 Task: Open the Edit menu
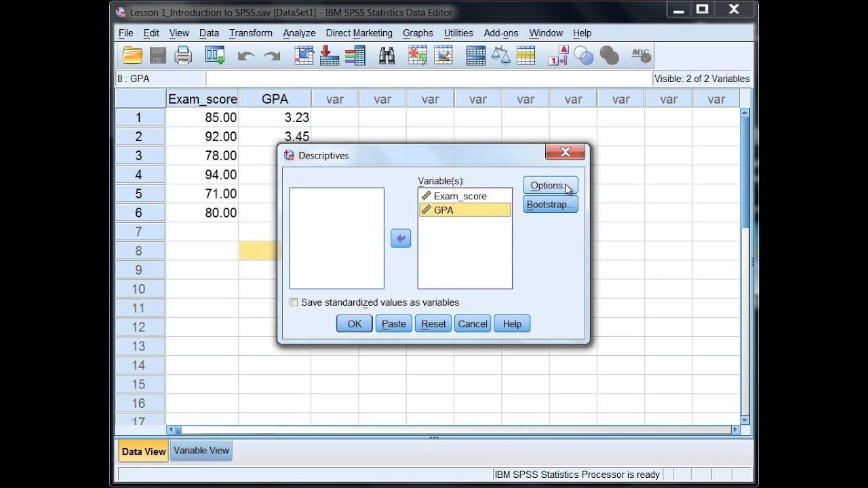coord(151,33)
